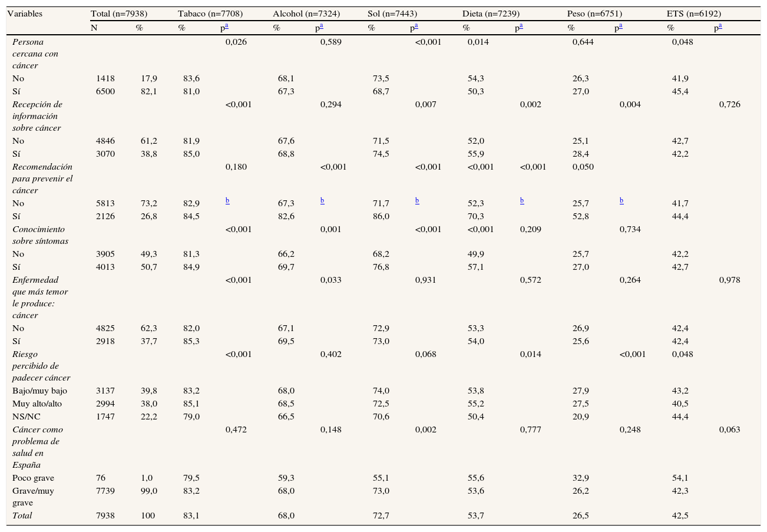Open footnote 'a' link under ETS column
Image resolution: width=767 pixels, height=532 pixels.
[x=720, y=27]
